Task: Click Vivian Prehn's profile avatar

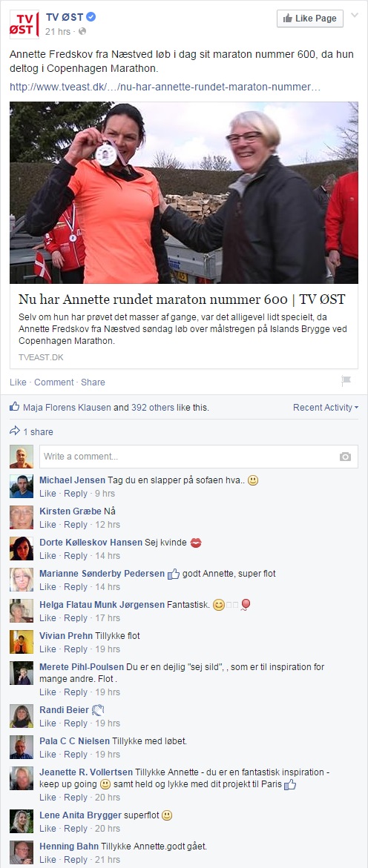Action: click(22, 642)
